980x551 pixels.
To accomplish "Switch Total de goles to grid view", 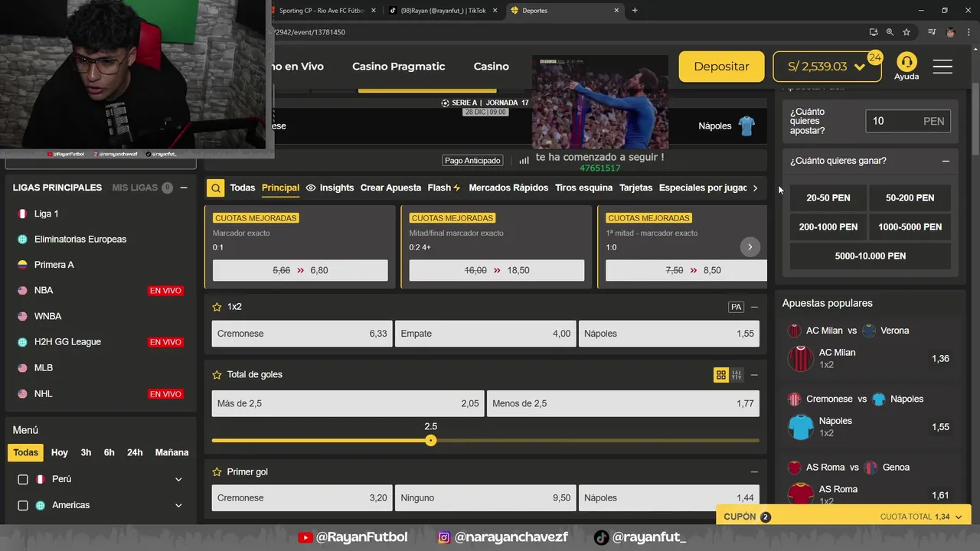I will pyautogui.click(x=720, y=375).
